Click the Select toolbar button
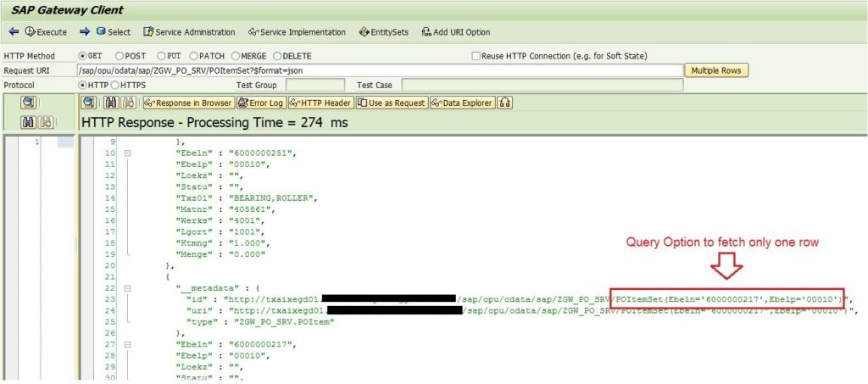 tap(114, 32)
